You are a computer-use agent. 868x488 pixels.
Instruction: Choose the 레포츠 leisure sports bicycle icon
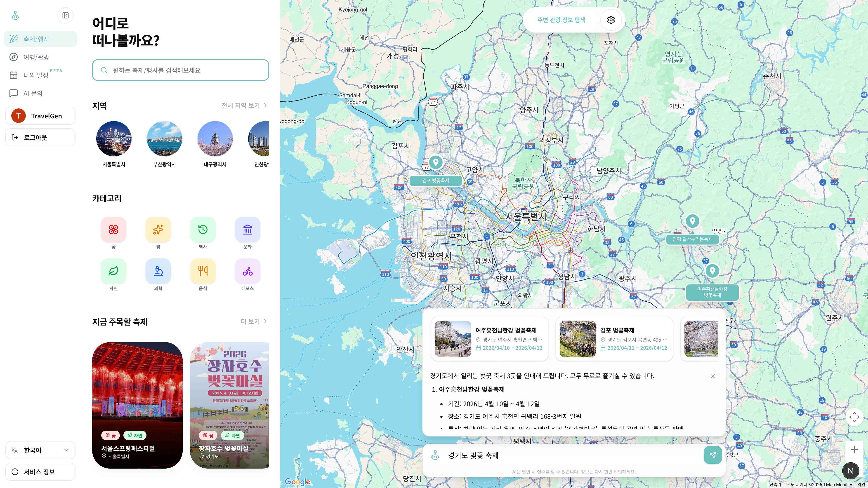pos(247,271)
